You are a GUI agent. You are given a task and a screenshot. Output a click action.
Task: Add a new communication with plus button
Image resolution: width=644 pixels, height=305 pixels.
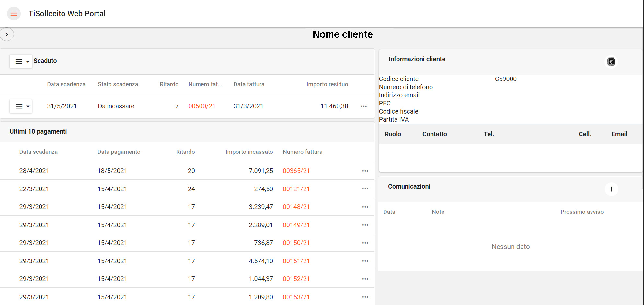point(611,189)
